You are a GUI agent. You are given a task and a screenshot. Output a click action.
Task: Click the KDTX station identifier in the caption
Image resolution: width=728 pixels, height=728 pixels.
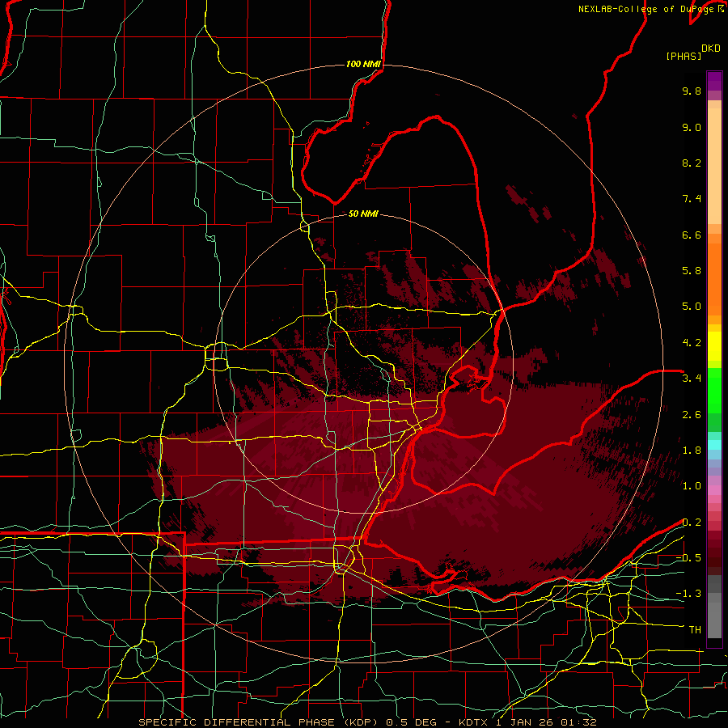474,722
